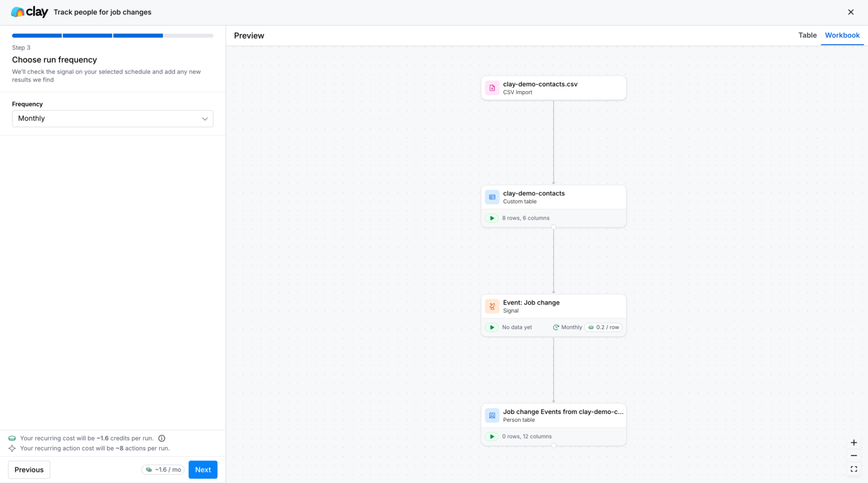Click the 'Preview' panel heading
Screen dimensions: 868x483
click(x=249, y=36)
